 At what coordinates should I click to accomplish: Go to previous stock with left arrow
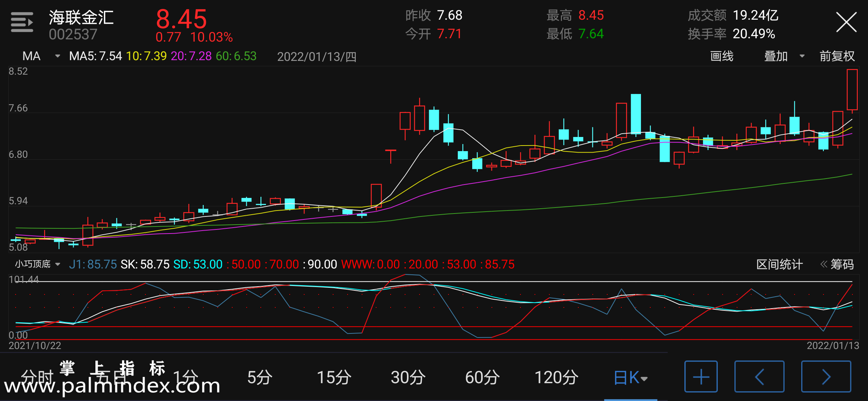[759, 376]
